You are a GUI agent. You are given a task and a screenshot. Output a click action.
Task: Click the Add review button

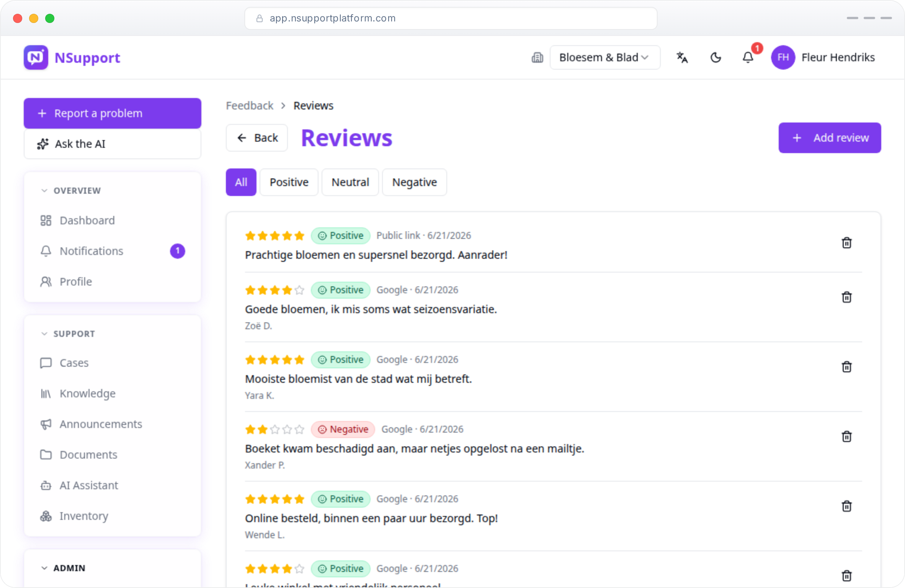pos(830,138)
